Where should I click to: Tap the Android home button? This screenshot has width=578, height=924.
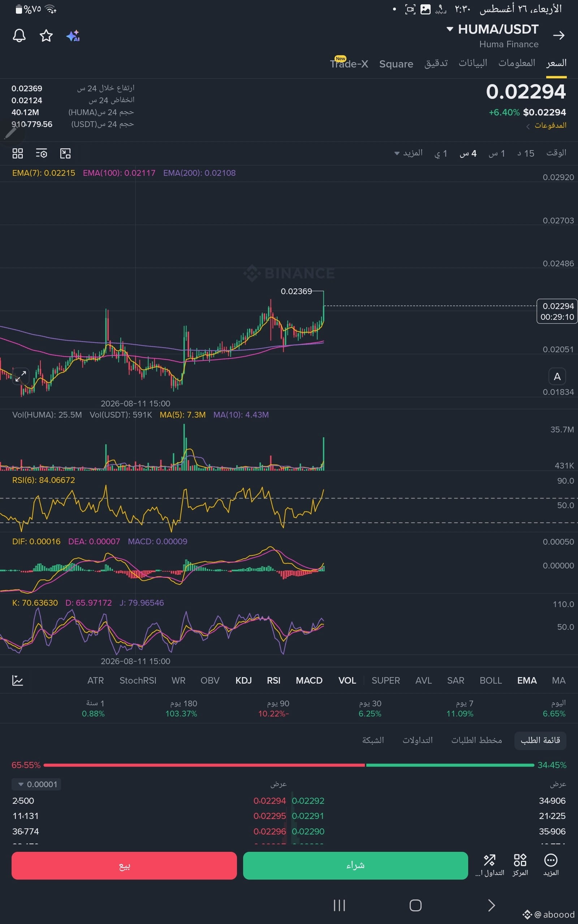click(415, 905)
